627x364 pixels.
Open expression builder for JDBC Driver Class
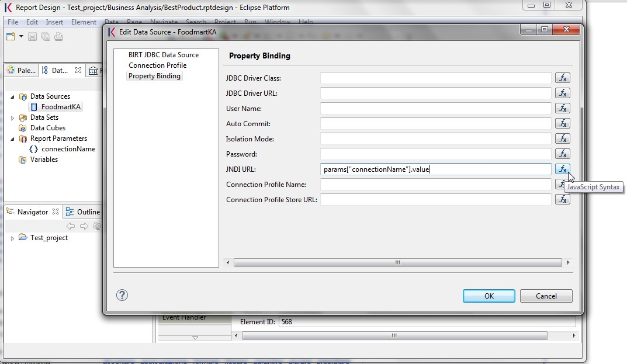click(563, 78)
